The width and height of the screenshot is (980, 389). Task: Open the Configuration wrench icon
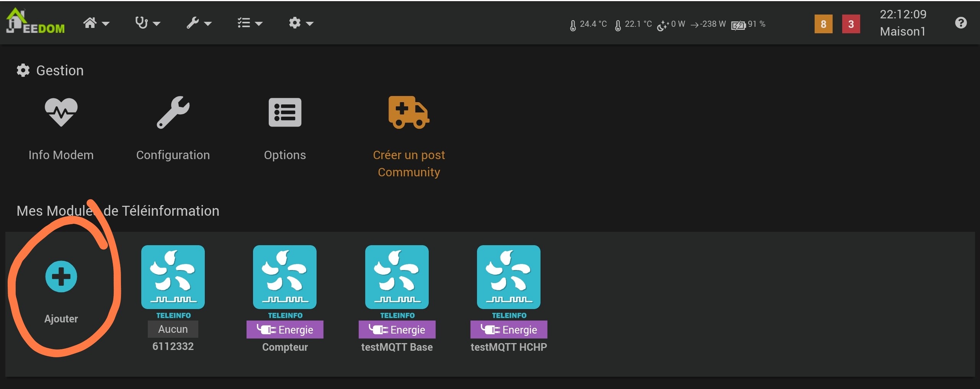pos(173,112)
